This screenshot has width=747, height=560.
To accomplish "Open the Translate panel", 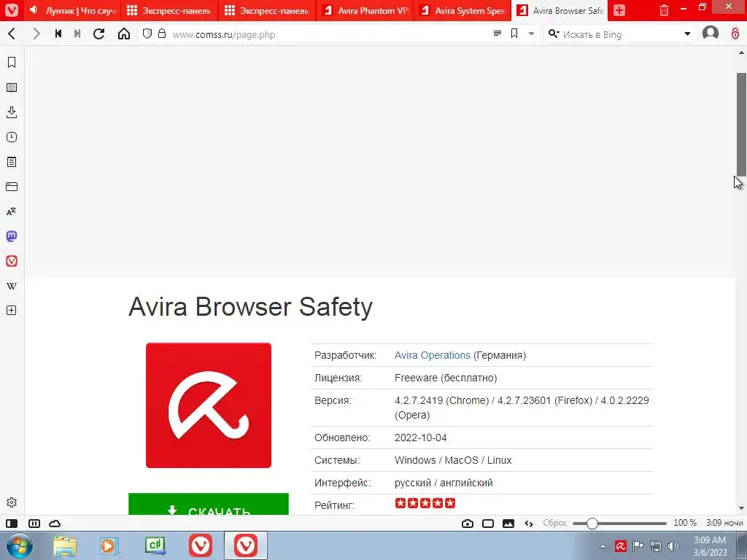I will [x=12, y=211].
